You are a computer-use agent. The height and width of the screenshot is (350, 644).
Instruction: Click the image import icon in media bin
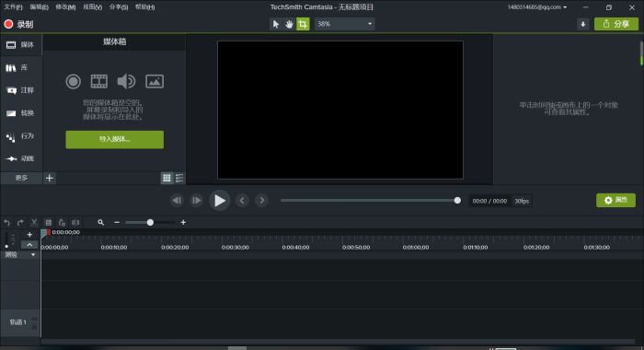pos(155,81)
